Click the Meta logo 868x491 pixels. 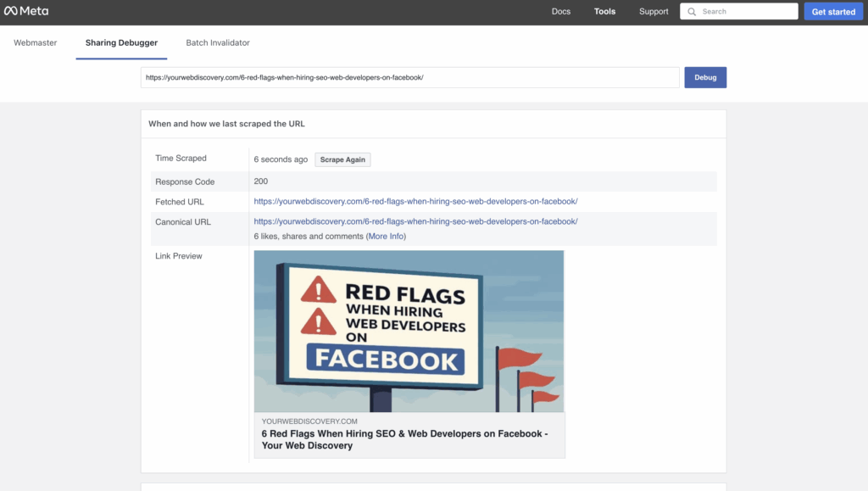(x=26, y=11)
